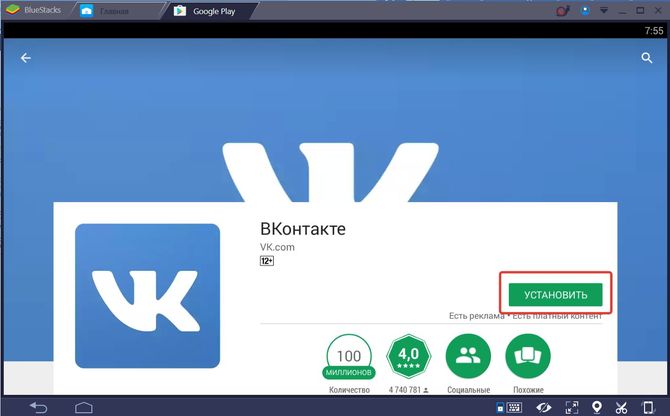Click the BlueStacks logo in title bar

point(13,10)
